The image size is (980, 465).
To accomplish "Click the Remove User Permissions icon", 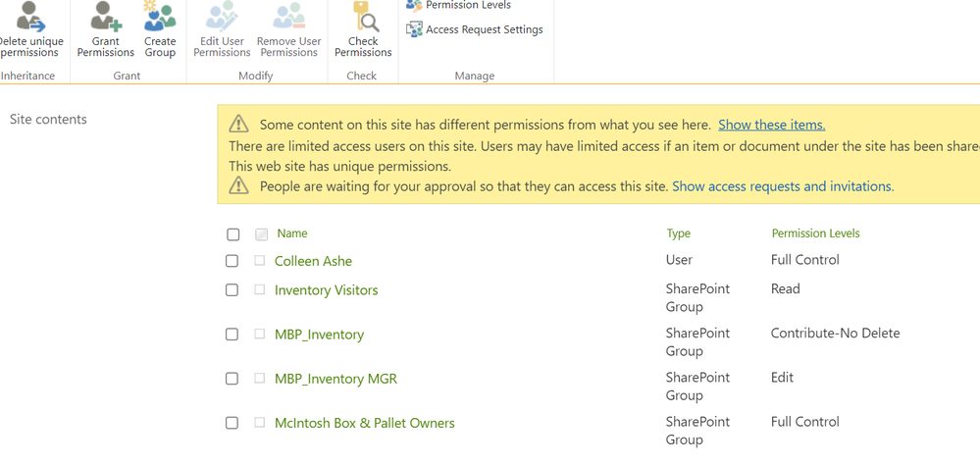I will [288, 17].
